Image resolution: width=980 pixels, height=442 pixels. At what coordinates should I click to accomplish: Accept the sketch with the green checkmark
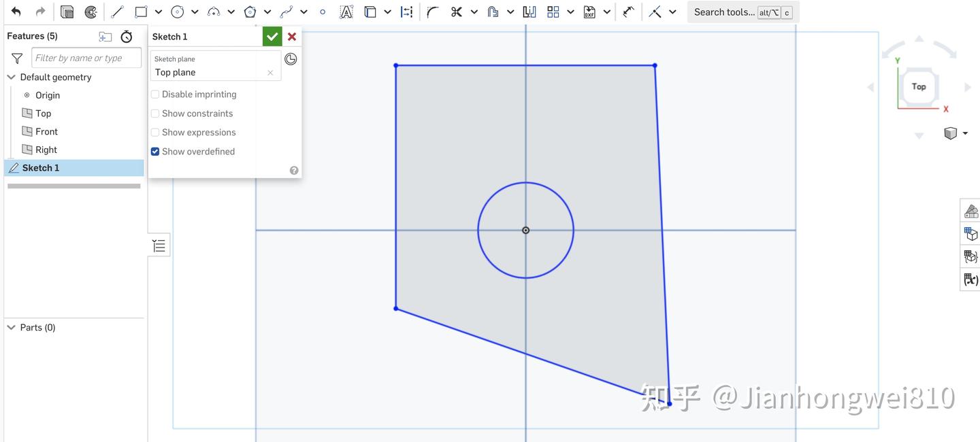272,36
